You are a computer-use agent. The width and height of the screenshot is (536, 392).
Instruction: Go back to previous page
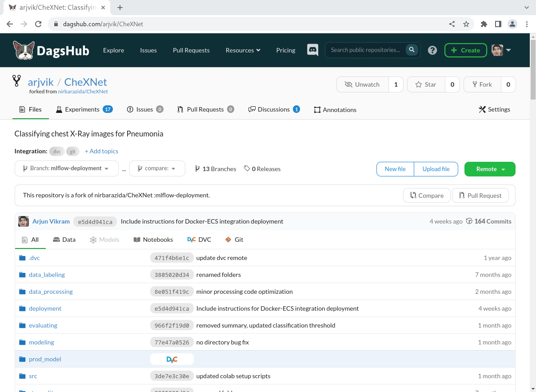tap(10, 24)
